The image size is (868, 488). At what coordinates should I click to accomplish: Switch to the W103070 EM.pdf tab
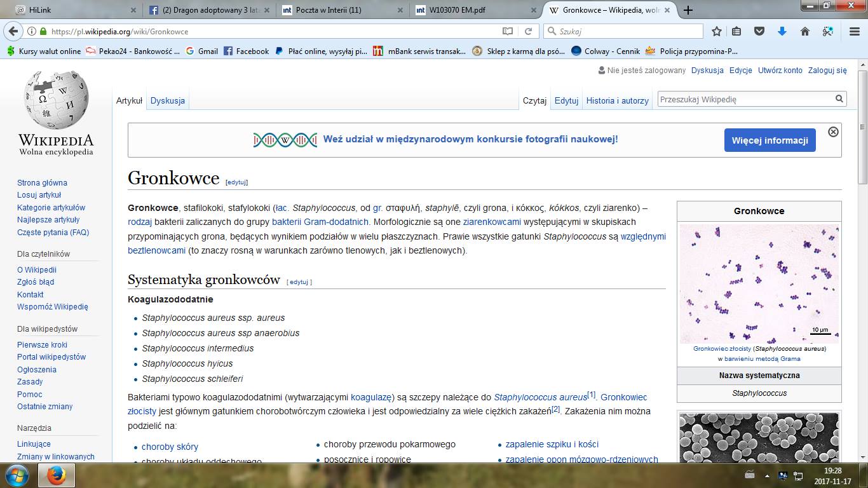pyautogui.click(x=475, y=10)
